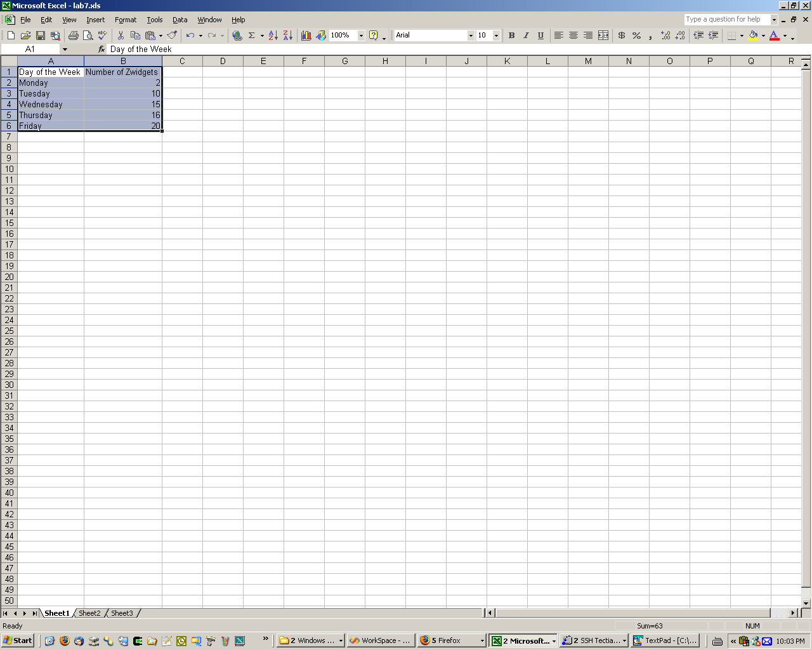Open the Data menu
The image size is (812, 650).
[x=180, y=20]
